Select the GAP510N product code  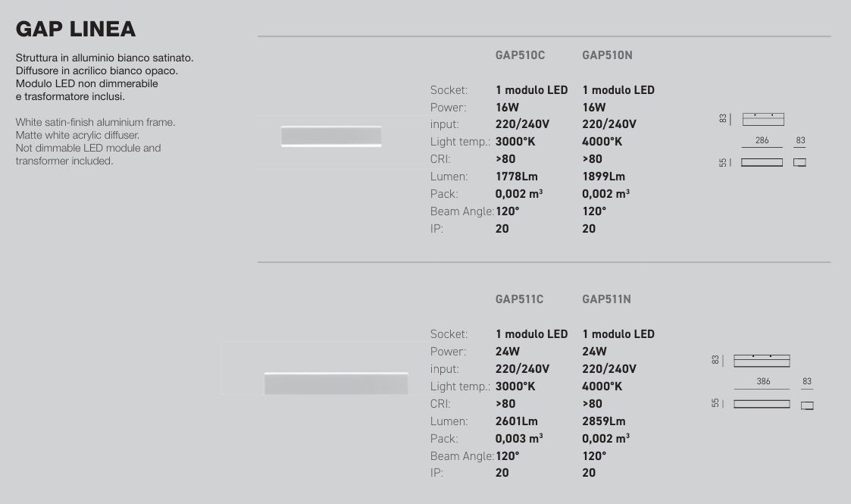(x=607, y=55)
